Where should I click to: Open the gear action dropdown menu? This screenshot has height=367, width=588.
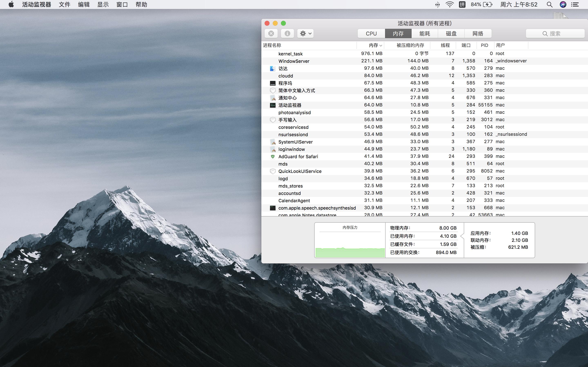click(305, 33)
